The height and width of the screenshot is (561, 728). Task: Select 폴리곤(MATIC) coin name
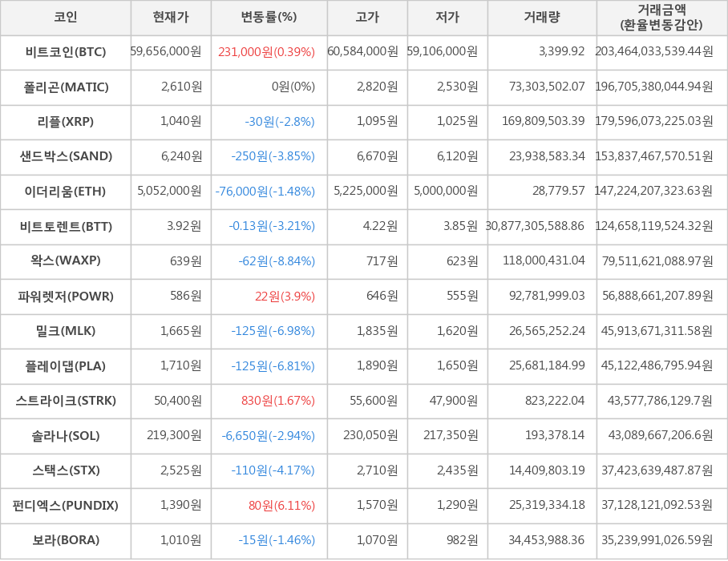pos(66,87)
